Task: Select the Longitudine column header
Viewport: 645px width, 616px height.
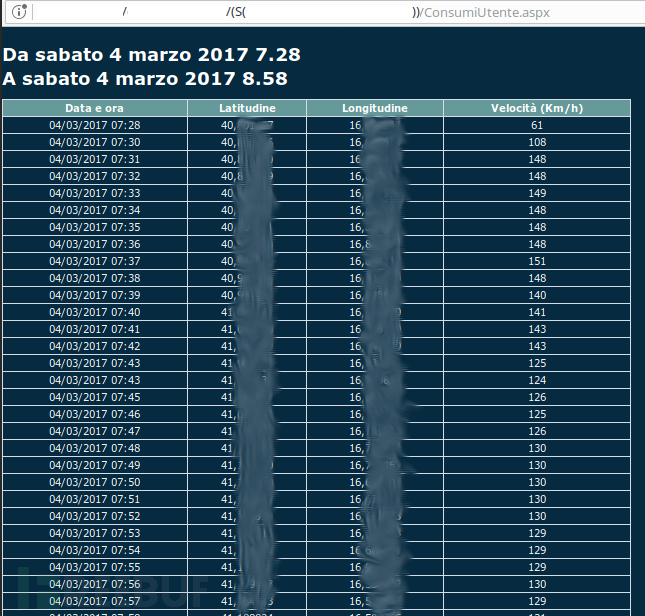Action: (x=375, y=108)
